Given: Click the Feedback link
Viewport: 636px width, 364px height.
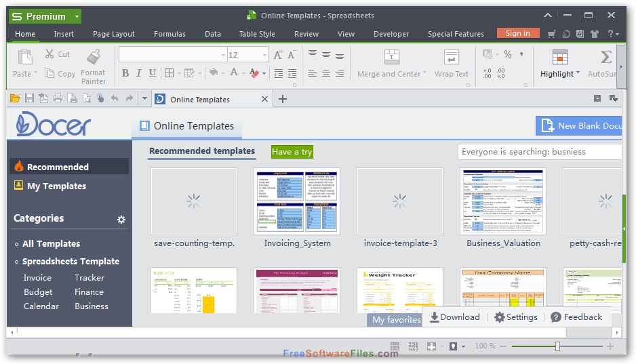Looking at the screenshot, I should tap(576, 317).
